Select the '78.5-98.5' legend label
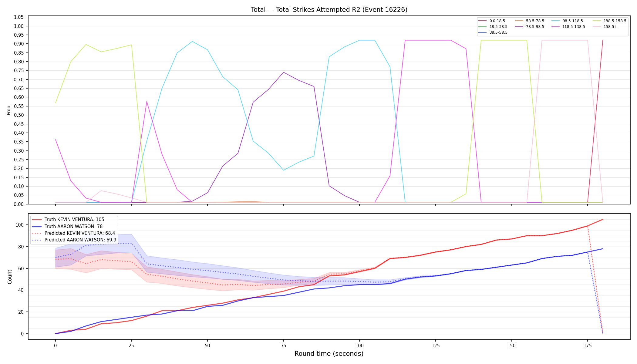Viewport: 637px width, 364px height. (535, 27)
